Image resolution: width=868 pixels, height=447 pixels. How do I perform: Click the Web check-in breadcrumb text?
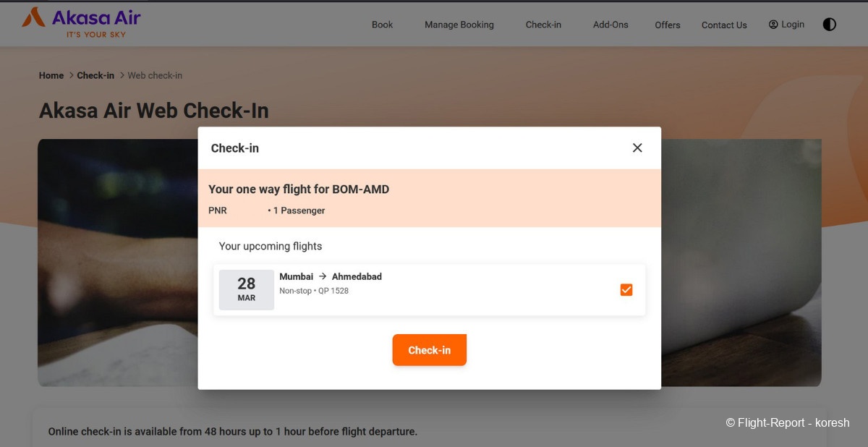[x=155, y=75]
